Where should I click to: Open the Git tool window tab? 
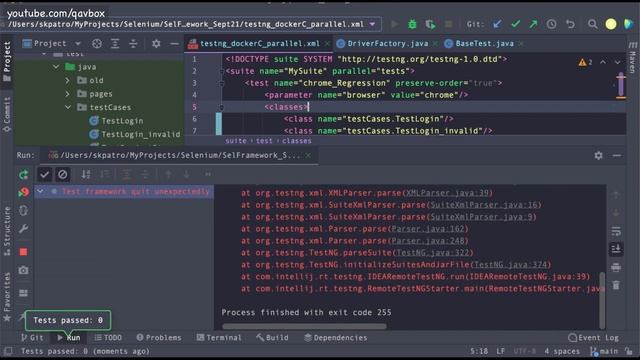click(x=32, y=338)
